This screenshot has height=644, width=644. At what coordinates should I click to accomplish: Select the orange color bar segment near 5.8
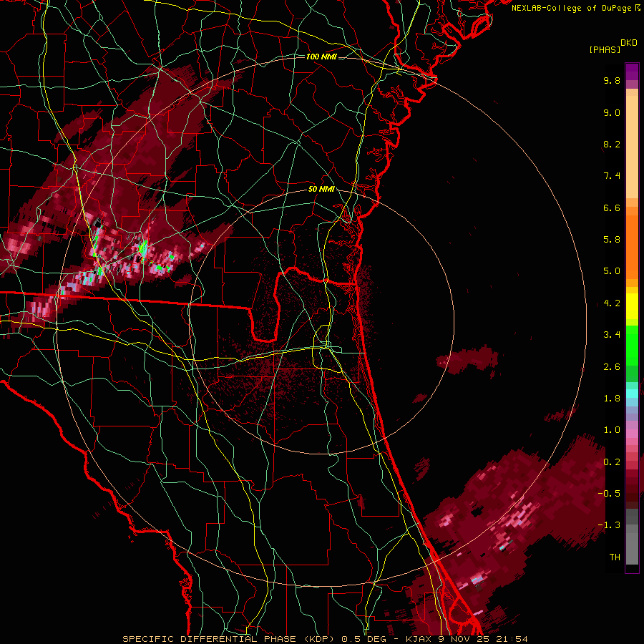[x=632, y=248]
